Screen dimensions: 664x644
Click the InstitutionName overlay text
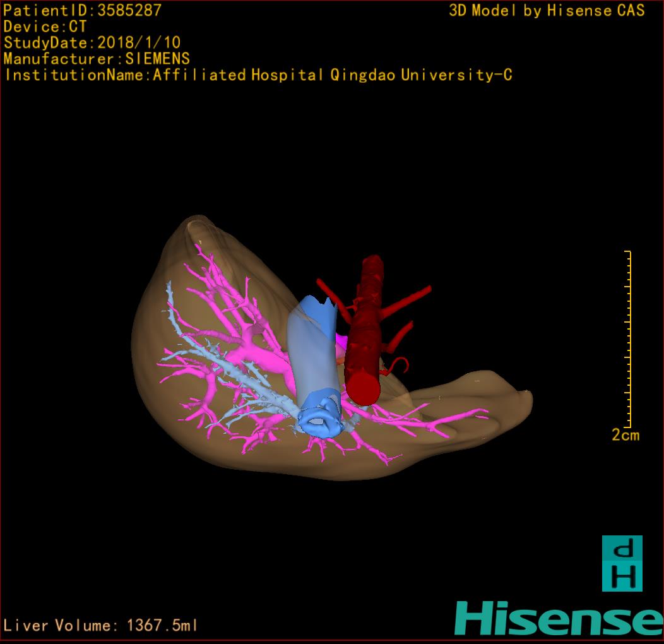coord(258,75)
